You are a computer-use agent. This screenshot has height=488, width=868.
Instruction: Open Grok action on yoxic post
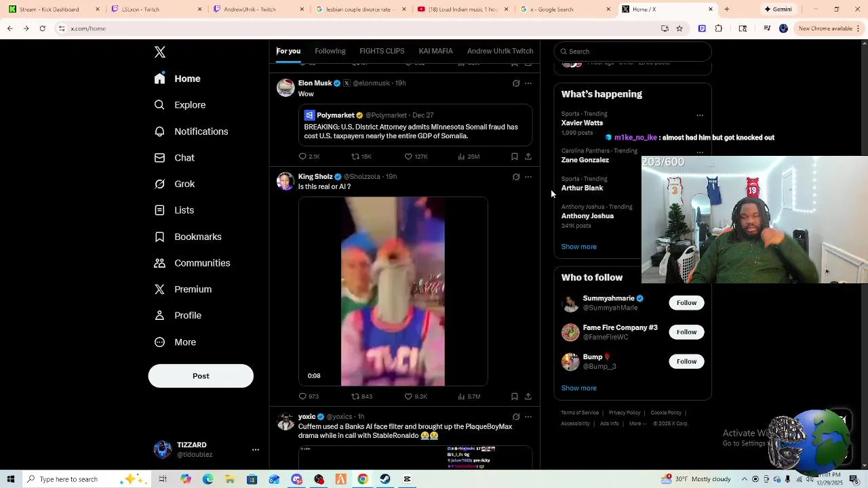516,417
